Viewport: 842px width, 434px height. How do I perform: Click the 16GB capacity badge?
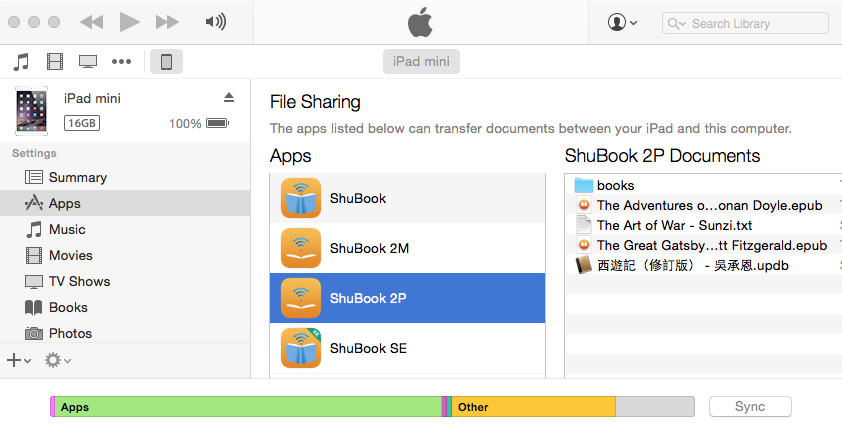click(x=82, y=123)
